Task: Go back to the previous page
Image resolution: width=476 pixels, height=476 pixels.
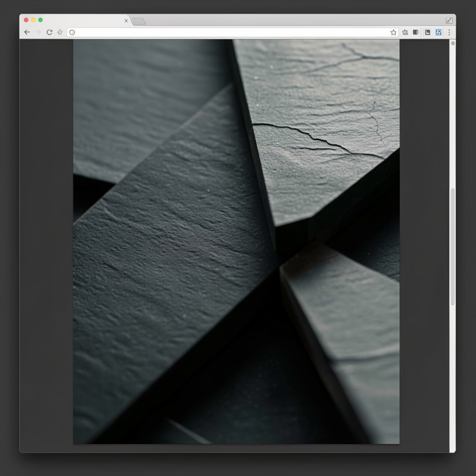Action: point(27,32)
